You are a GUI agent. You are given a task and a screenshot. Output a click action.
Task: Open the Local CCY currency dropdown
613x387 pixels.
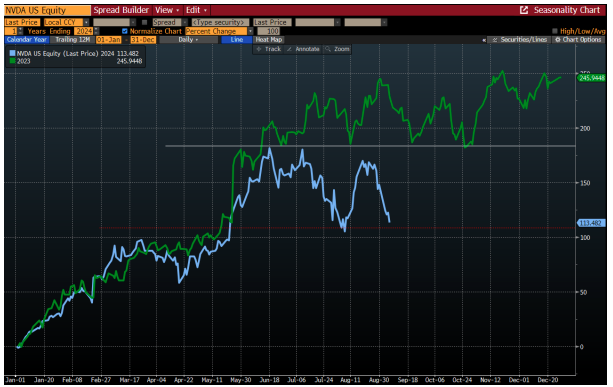click(x=86, y=22)
